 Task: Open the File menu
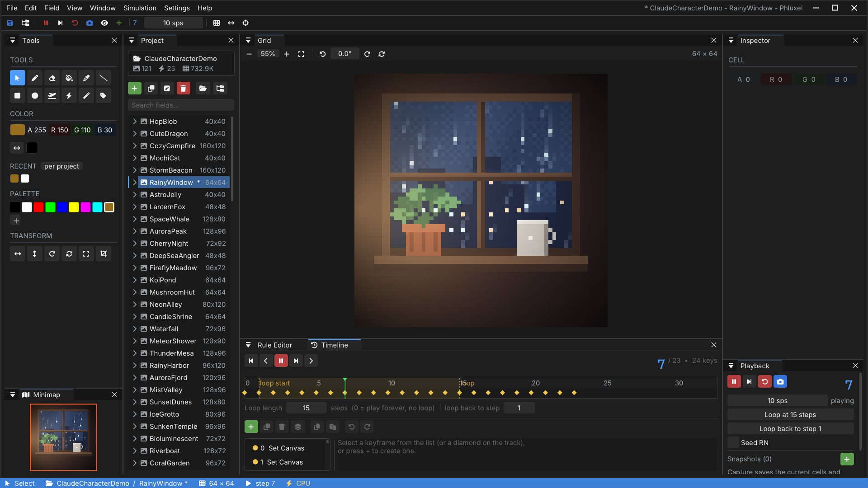(x=12, y=8)
